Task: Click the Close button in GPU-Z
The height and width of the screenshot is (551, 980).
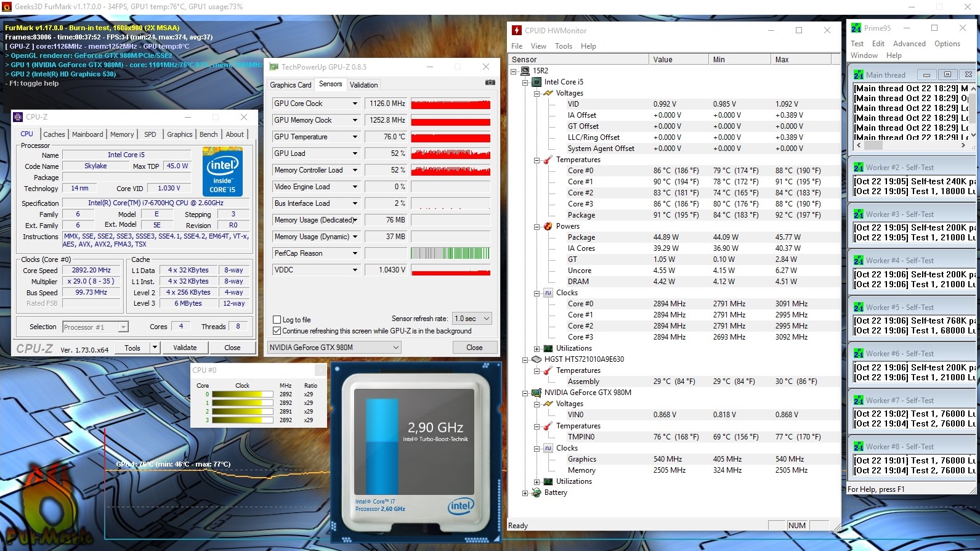Action: point(474,348)
